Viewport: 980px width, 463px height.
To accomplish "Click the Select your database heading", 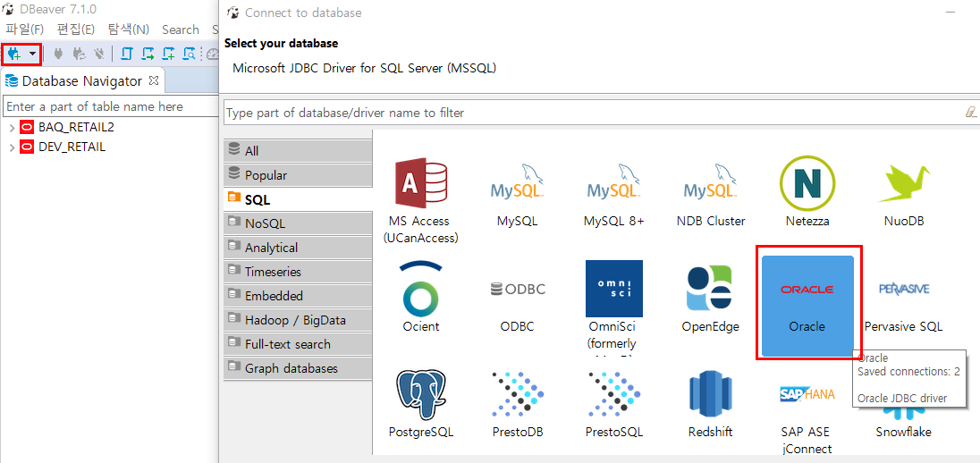I will point(282,43).
